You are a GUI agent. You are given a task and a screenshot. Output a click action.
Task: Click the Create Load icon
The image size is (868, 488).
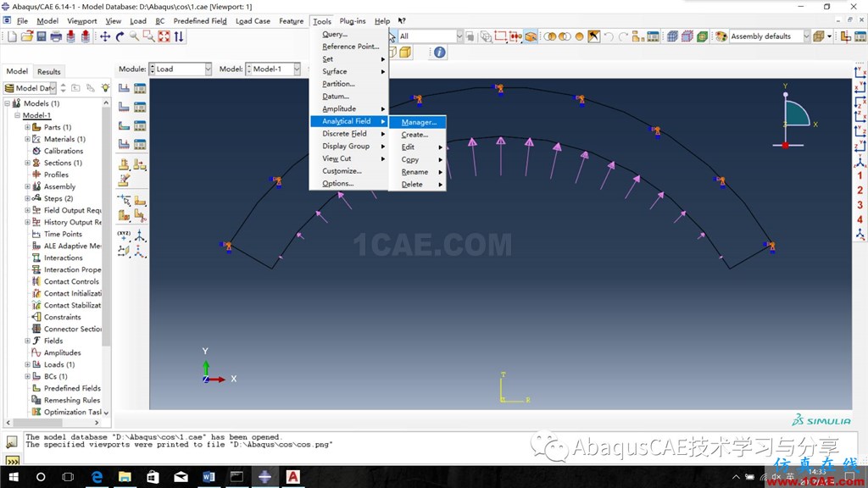click(x=124, y=88)
